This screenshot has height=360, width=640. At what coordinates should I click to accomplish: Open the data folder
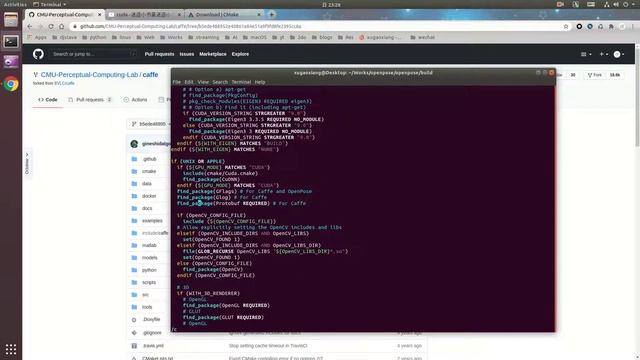coord(147,184)
